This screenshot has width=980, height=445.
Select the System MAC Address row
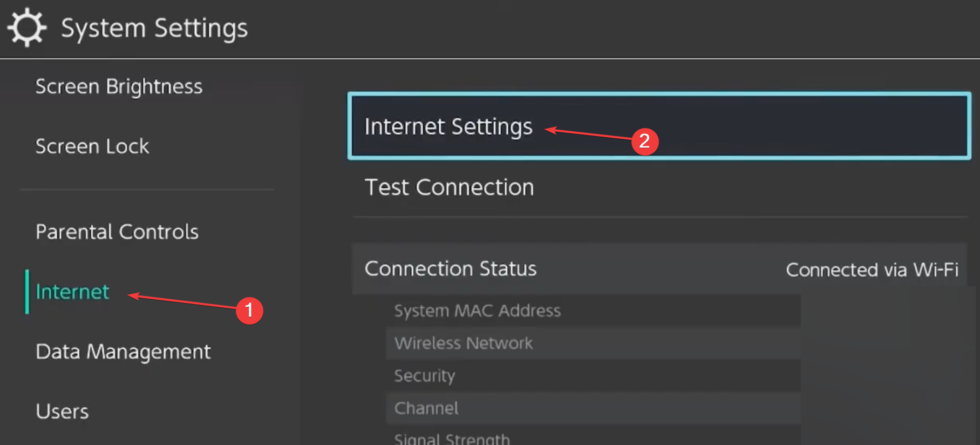593,311
